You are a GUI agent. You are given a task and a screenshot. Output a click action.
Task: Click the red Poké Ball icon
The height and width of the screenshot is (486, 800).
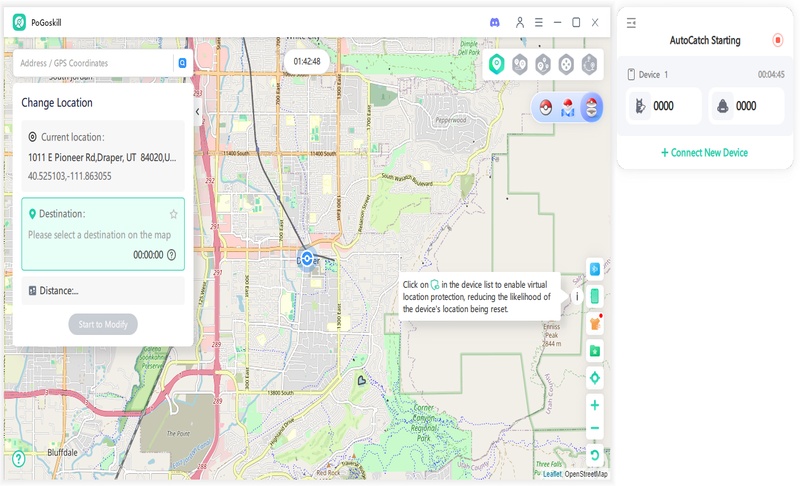[546, 107]
